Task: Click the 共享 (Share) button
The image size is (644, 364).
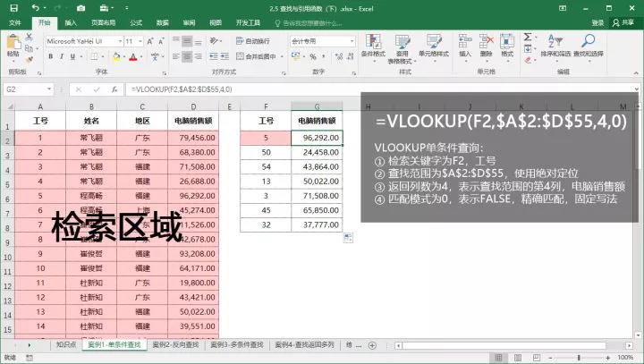Action: [623, 21]
